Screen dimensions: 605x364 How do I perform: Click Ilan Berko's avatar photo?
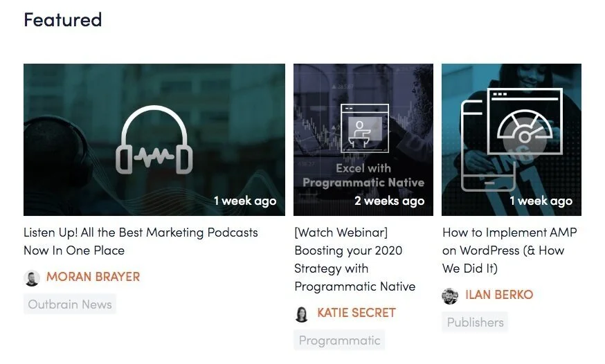(x=450, y=296)
